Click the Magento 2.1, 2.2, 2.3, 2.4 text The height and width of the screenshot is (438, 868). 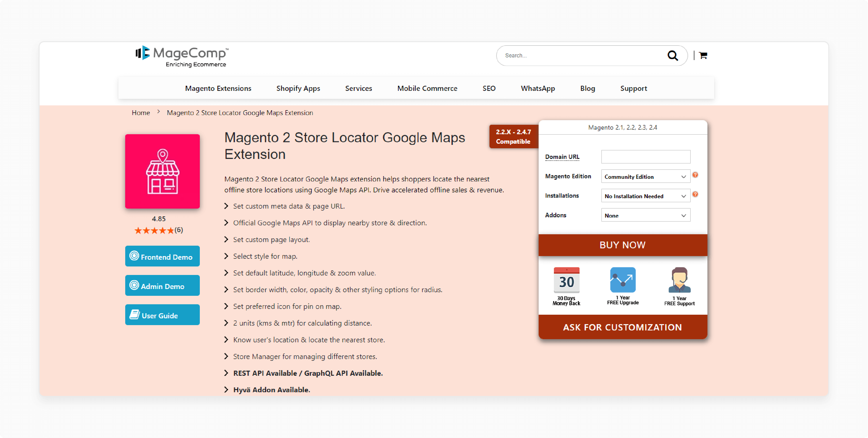point(623,127)
